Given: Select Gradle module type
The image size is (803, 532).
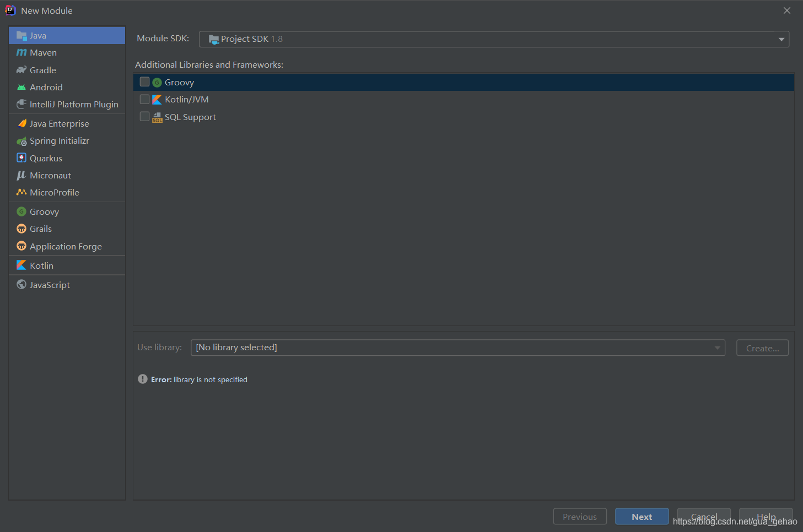Looking at the screenshot, I should [67, 70].
